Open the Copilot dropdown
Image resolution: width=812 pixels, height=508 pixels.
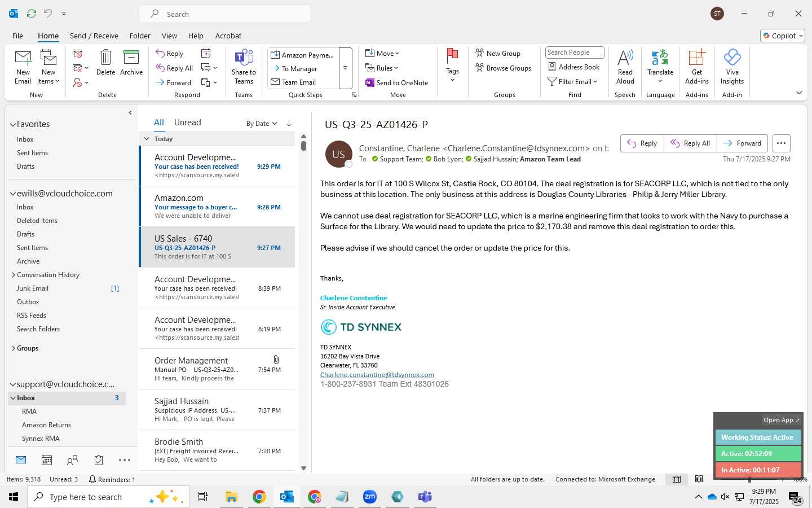point(783,36)
